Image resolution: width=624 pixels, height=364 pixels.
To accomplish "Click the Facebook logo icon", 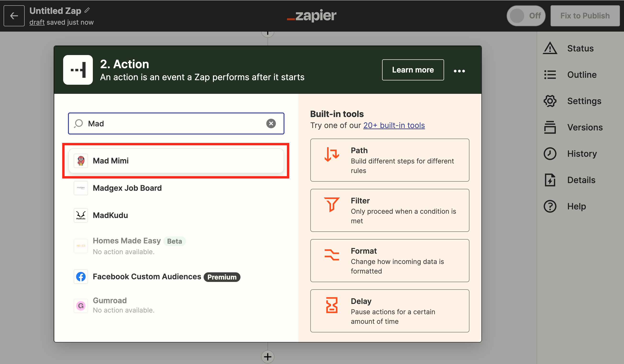I will click(81, 277).
